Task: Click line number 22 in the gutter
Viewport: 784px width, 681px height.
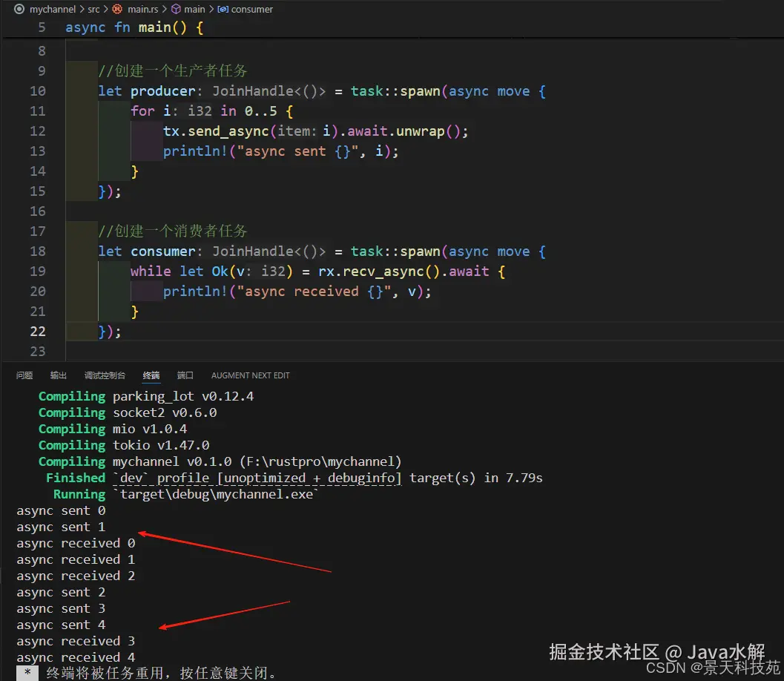Action: click(x=38, y=331)
